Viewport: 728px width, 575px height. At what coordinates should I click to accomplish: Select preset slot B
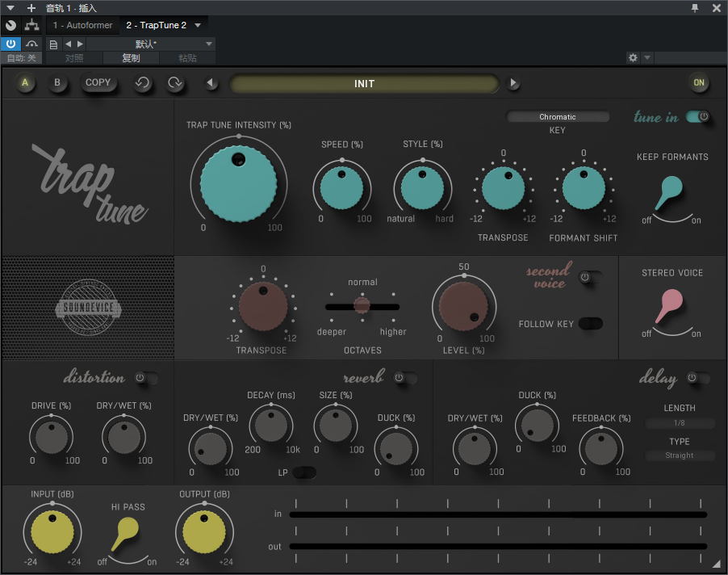pyautogui.click(x=57, y=82)
